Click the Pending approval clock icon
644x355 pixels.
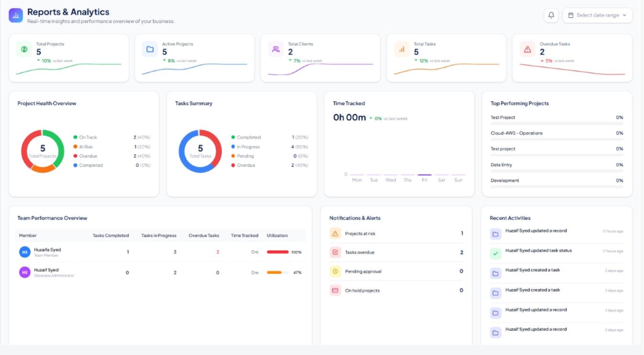pyautogui.click(x=335, y=271)
